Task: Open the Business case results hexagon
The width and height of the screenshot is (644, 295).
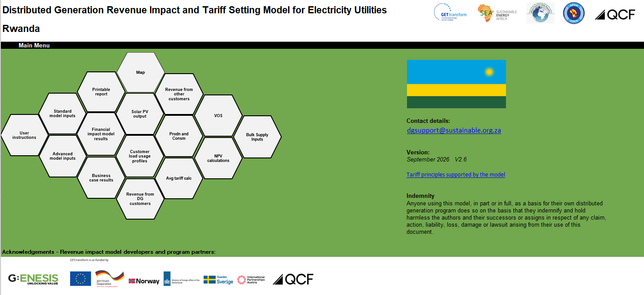Action: pos(101,177)
